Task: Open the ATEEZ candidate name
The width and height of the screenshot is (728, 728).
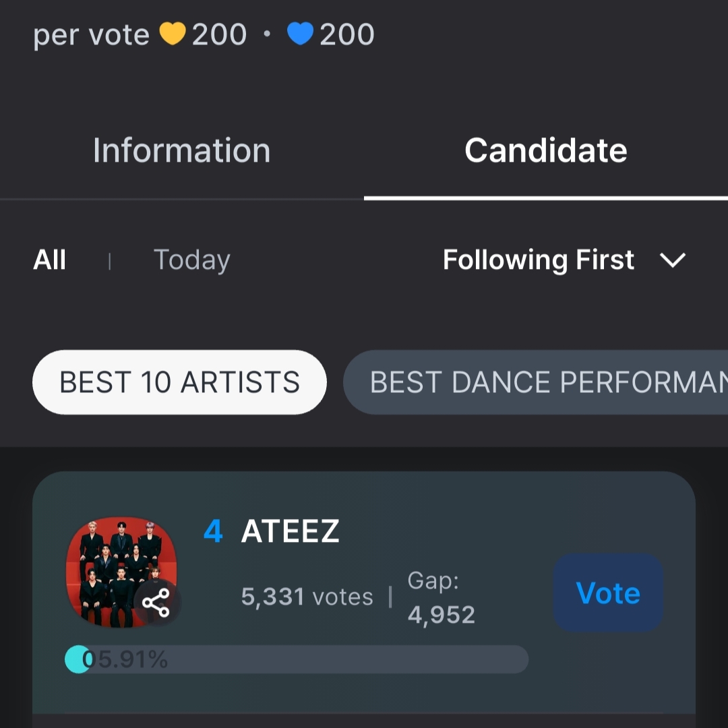Action: (x=291, y=532)
